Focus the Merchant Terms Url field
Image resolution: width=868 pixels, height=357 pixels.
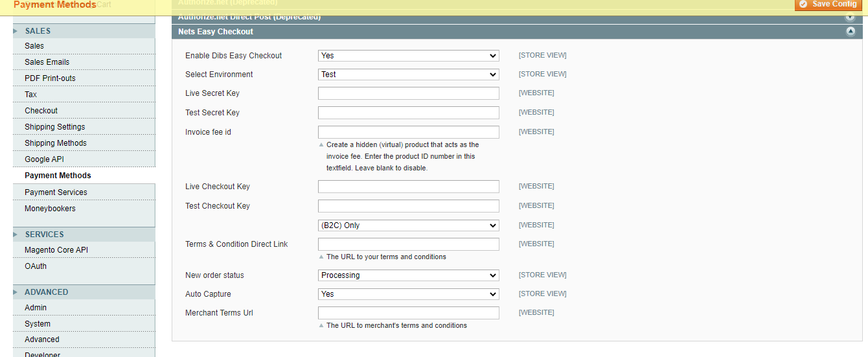[409, 313]
